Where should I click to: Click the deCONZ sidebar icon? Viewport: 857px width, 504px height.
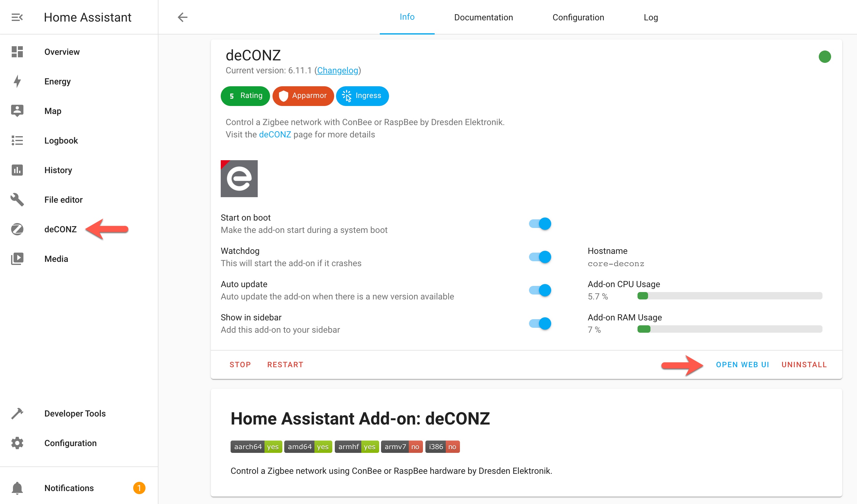coord(17,229)
